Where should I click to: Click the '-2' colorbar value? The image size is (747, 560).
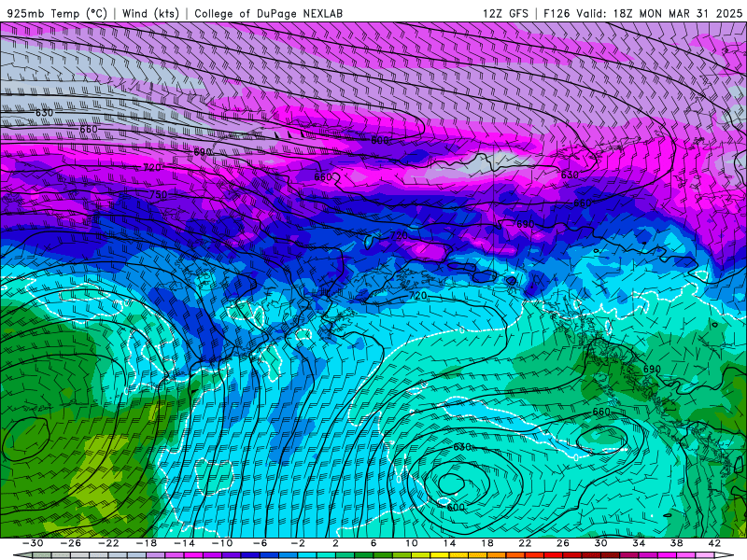pos(298,543)
